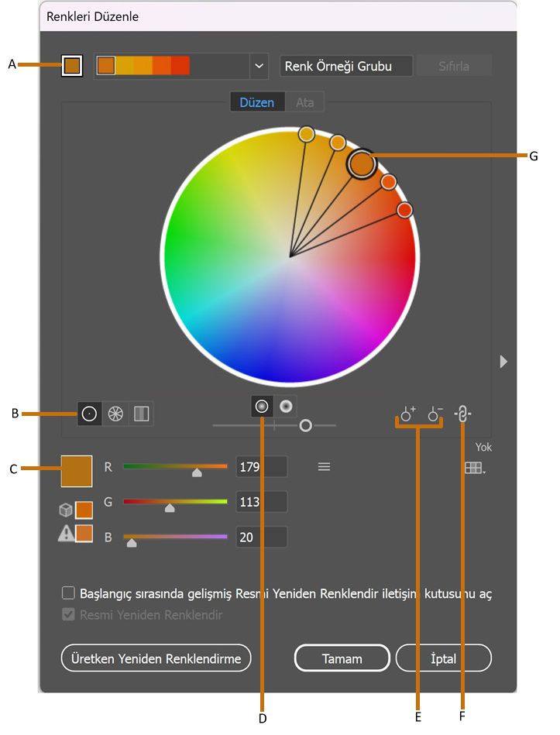Click the Tamam button

click(342, 659)
